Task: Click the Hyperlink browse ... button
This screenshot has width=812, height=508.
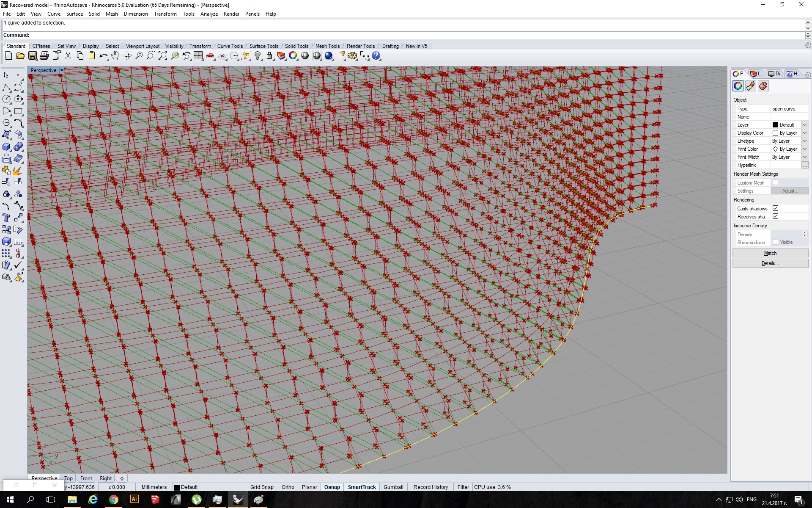Action: [x=805, y=165]
